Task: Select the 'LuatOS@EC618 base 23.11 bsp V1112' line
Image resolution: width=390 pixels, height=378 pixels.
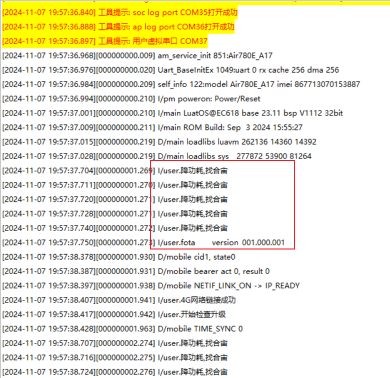Action: 172,113
